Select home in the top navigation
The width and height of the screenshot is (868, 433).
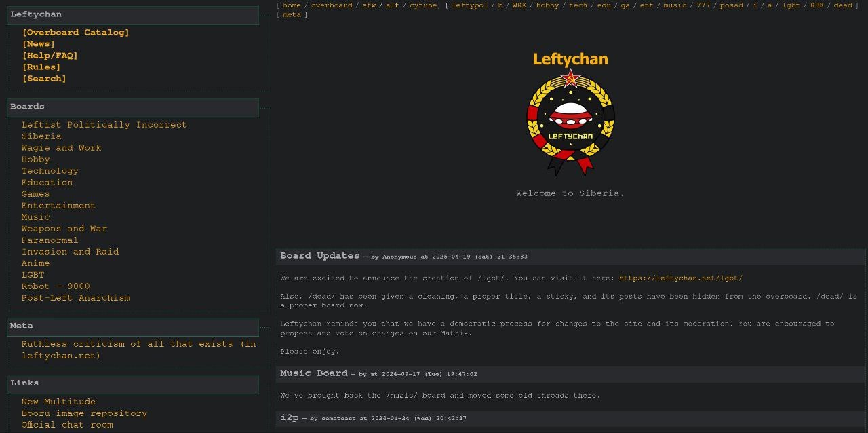[292, 5]
